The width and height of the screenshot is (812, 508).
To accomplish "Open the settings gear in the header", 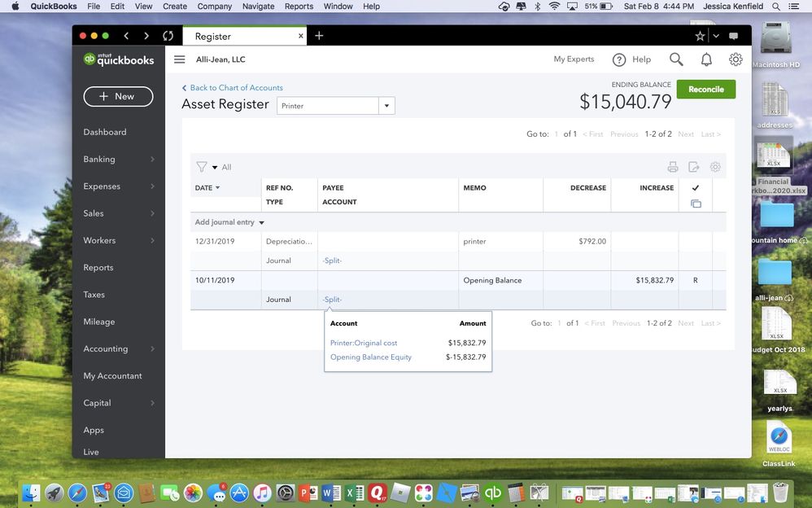I will tap(736, 59).
